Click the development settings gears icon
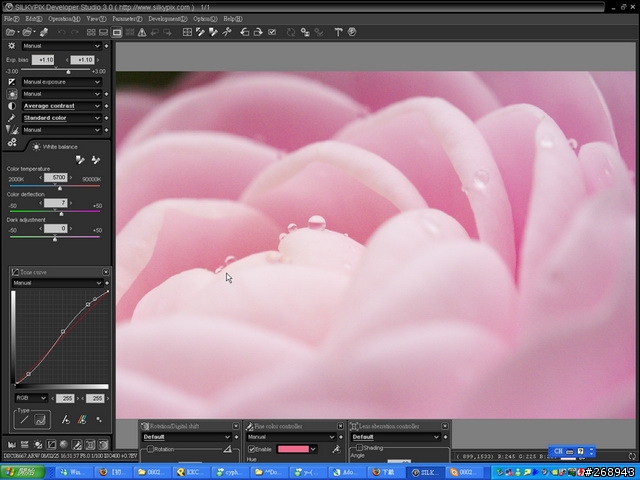 click(x=12, y=142)
